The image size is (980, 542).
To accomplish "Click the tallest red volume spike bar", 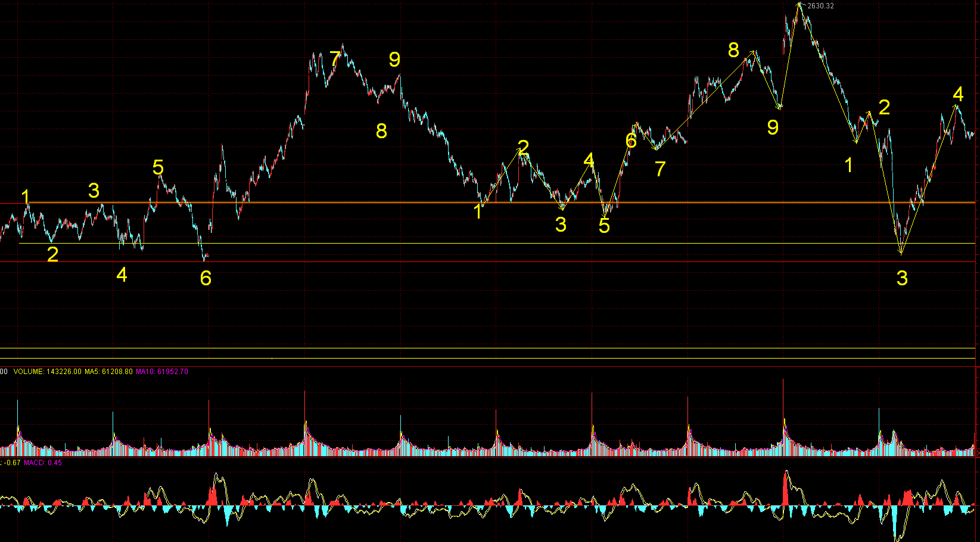I will pyautogui.click(x=783, y=417).
